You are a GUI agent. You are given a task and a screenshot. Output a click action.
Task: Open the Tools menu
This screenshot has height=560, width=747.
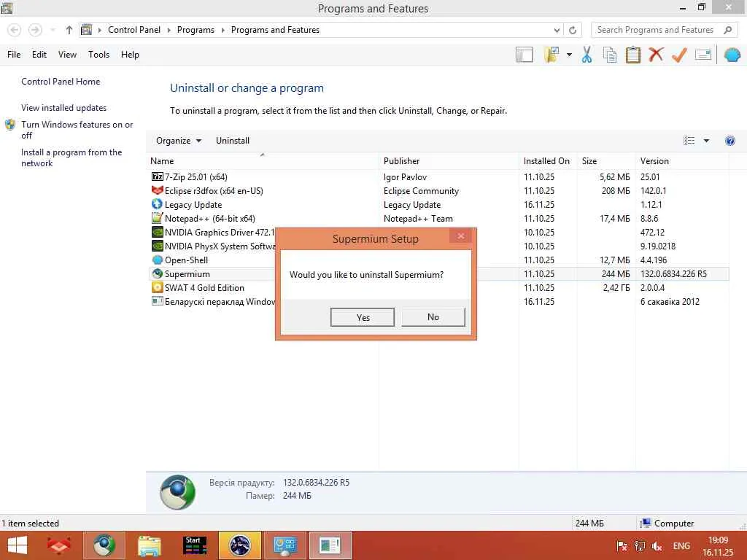pyautogui.click(x=98, y=55)
